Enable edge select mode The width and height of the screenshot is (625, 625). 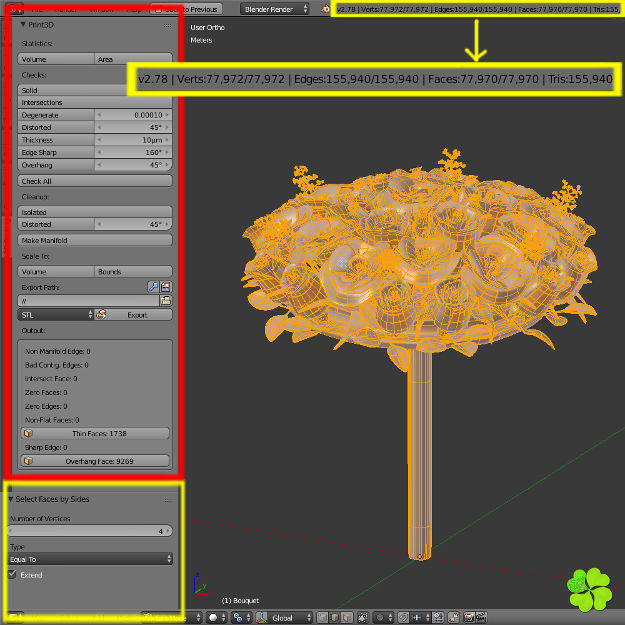tap(334, 617)
